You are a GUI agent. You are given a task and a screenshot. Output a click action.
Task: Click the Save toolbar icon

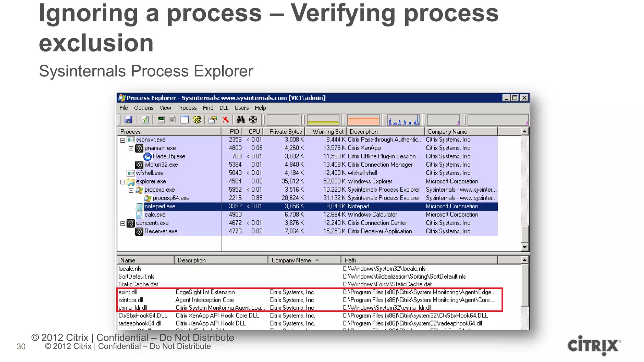128,120
